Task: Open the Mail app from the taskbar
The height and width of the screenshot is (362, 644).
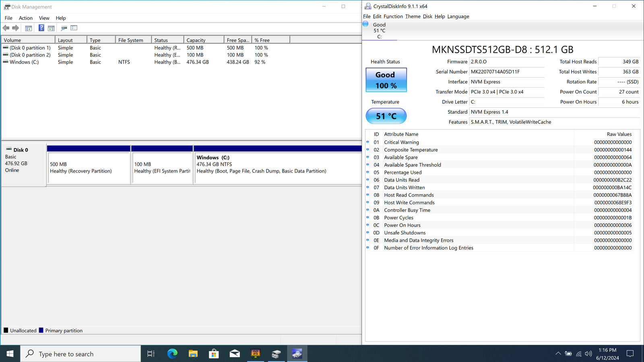Action: (x=235, y=354)
